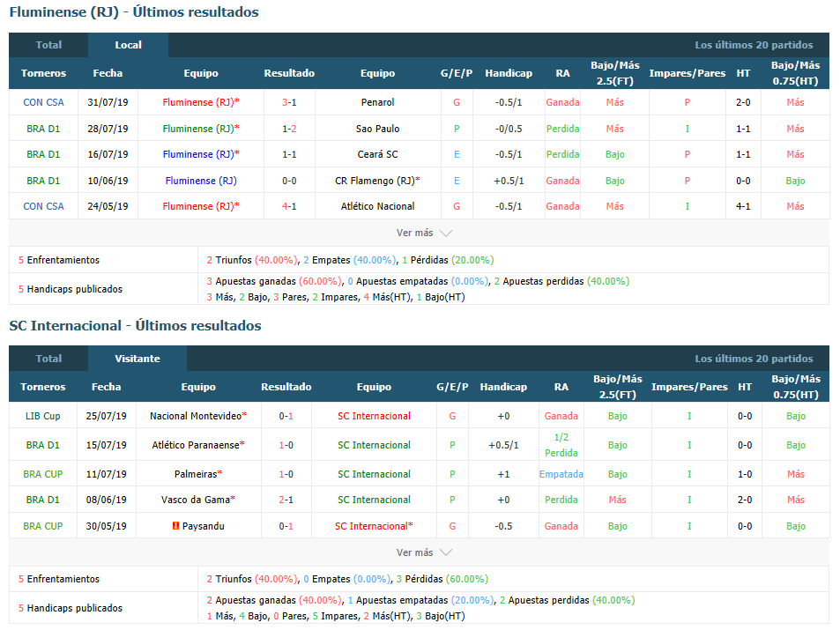Click BRA CUP tournament on 30/05/19 row
Viewport: 840px width, 630px height.
[x=43, y=526]
